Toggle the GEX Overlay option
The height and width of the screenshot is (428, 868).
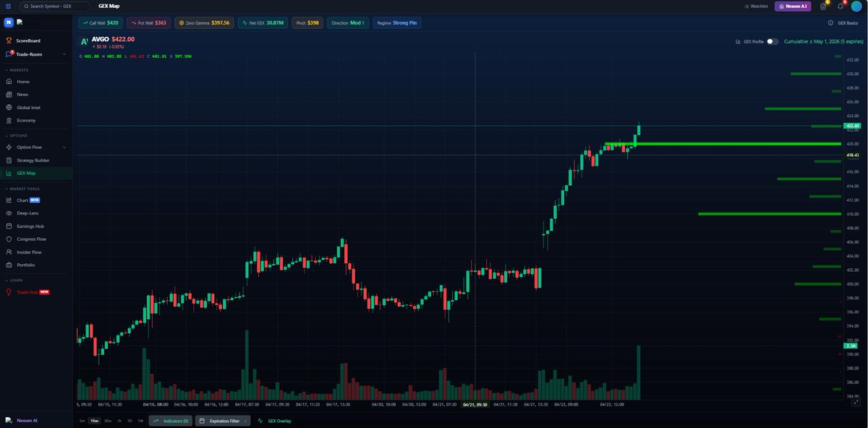[274, 420]
